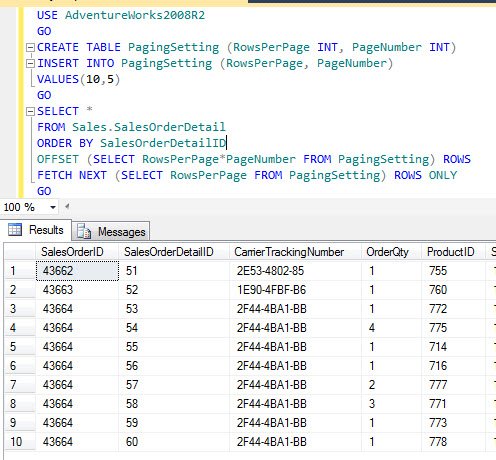Select row header 6 in results
The width and height of the screenshot is (496, 460).
click(20, 366)
